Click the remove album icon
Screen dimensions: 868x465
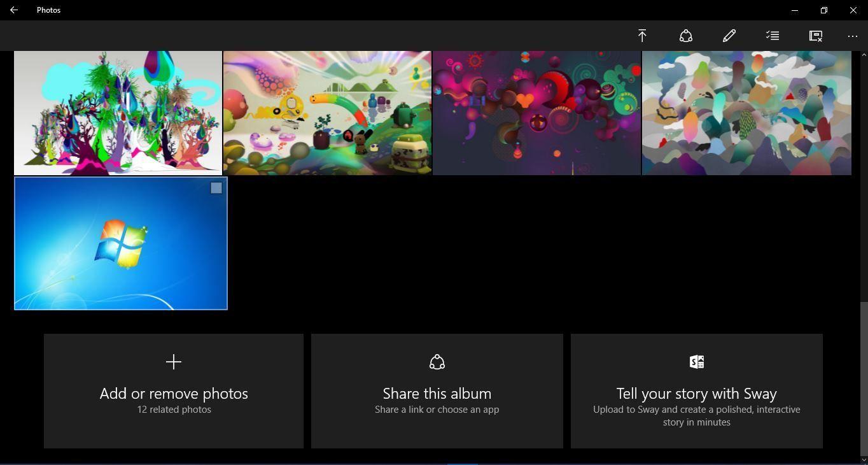[x=816, y=36]
